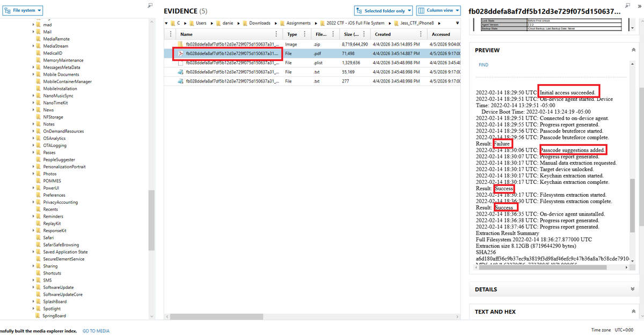Open the File system view dropdown
Screen dimensions: 644x335
click(x=23, y=10)
